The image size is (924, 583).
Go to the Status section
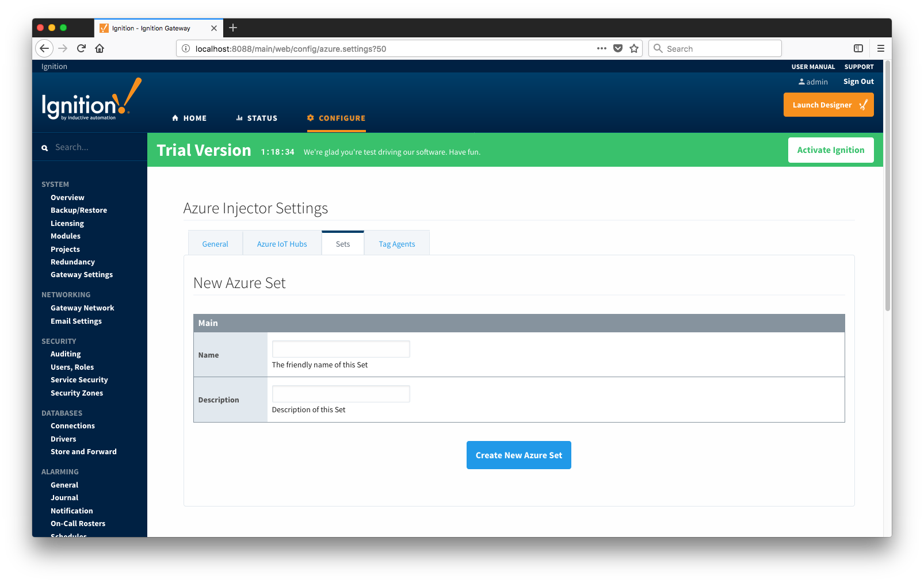(x=257, y=118)
